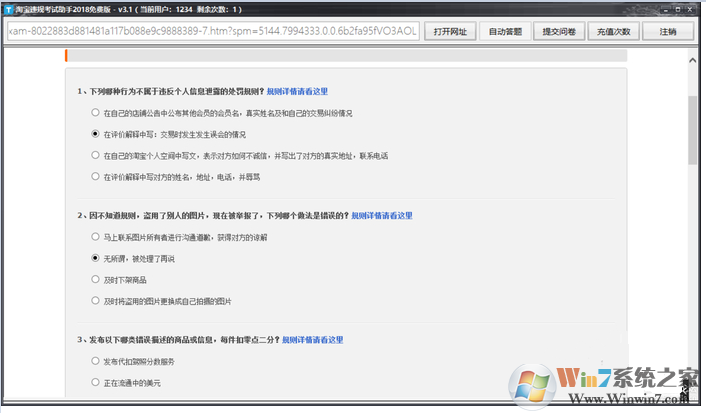Open question 2's 规则详情请看这里 link
Screen dimensions: 706x413
click(x=382, y=216)
